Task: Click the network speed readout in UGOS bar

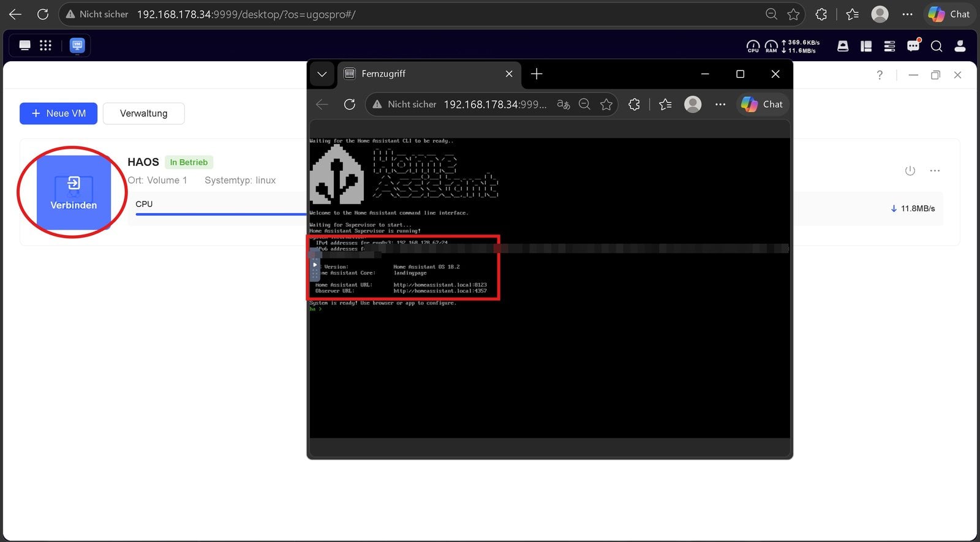Action: 801,47
